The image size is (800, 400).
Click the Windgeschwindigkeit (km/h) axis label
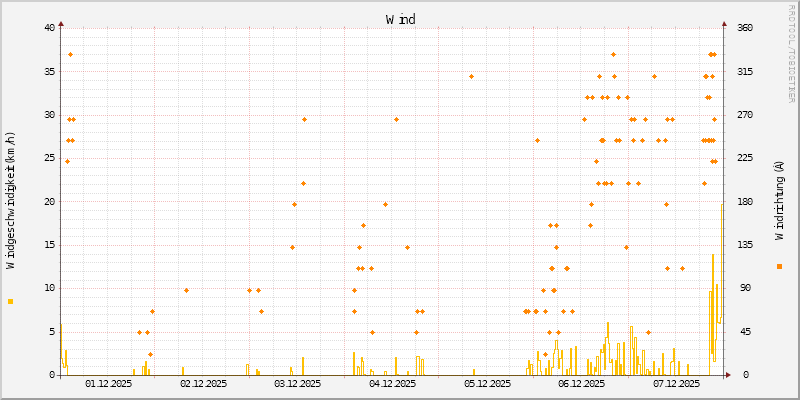(x=10, y=200)
